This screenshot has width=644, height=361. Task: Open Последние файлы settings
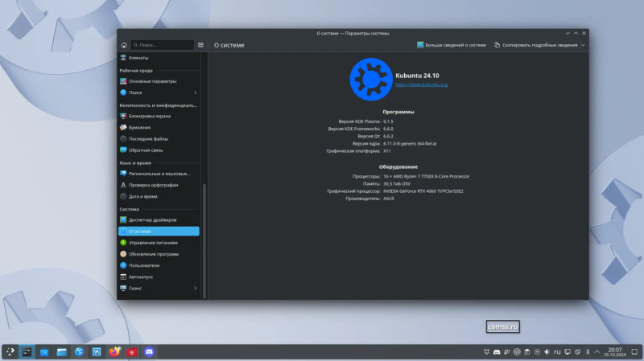click(x=159, y=139)
